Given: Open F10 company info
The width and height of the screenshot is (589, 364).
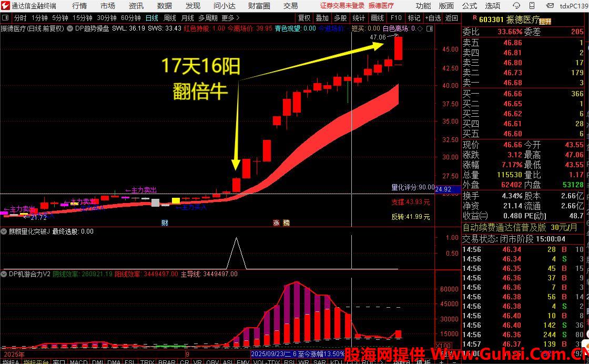Looking at the screenshot, I should tap(396, 18).
